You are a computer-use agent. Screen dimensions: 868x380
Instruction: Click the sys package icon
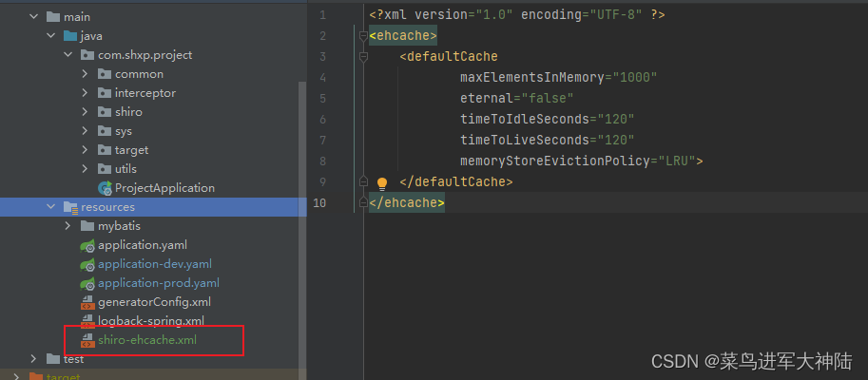(105, 131)
